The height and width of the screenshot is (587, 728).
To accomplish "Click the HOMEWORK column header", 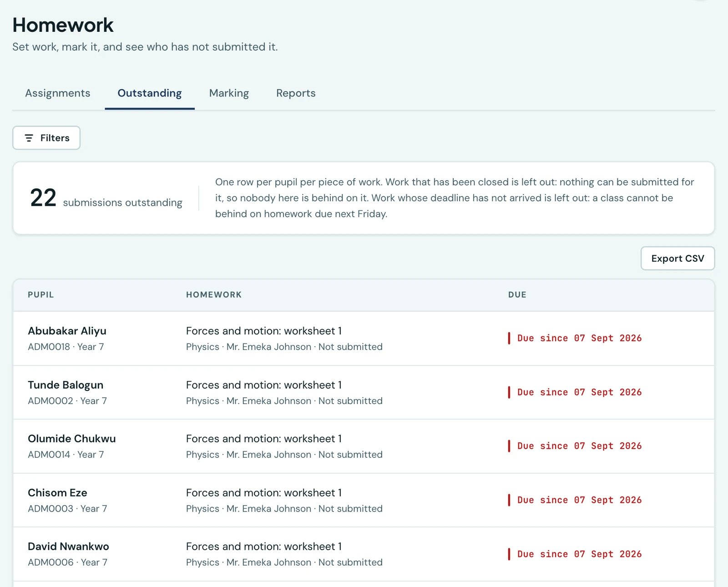I will click(x=214, y=295).
